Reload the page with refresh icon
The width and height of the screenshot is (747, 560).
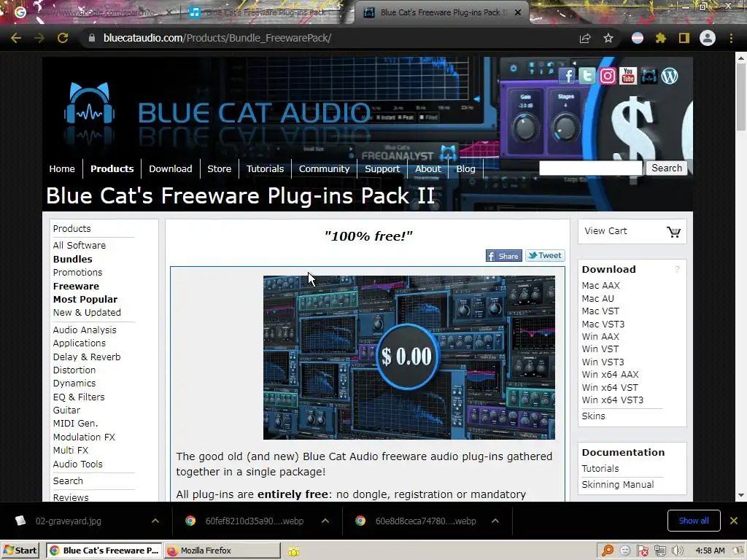click(x=63, y=38)
